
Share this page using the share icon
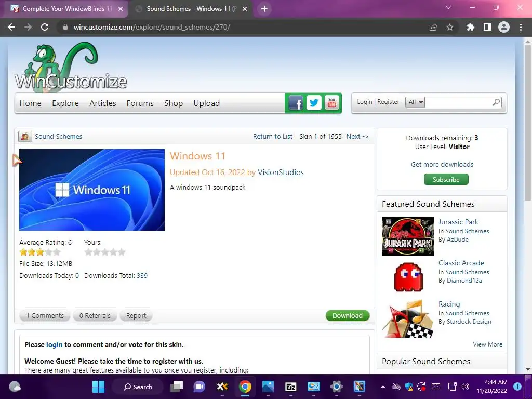point(433,27)
